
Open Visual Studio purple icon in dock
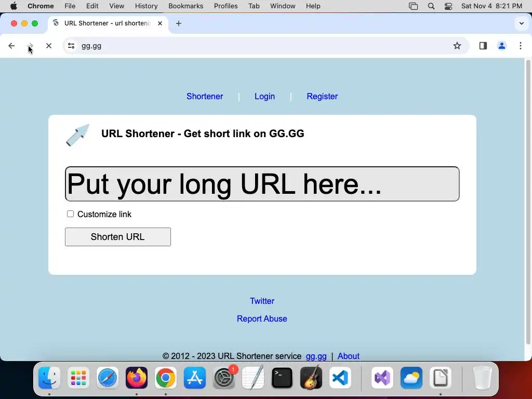tap(382, 378)
